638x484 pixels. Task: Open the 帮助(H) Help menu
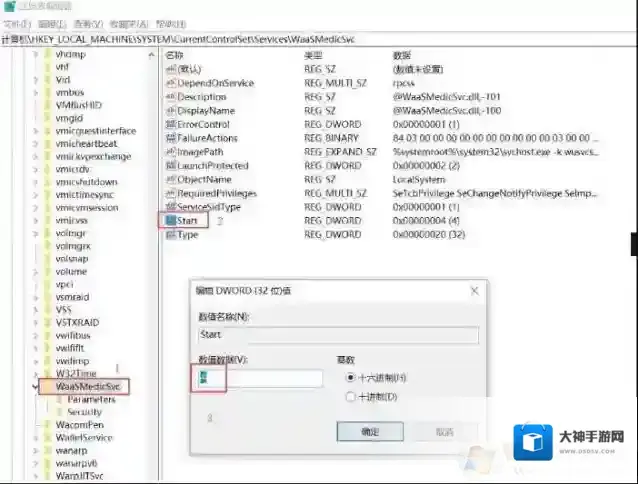point(171,24)
